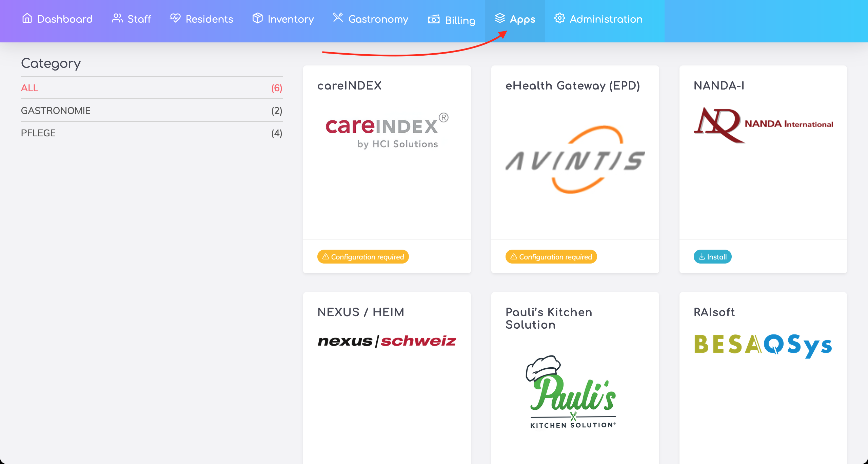Open the Administration menu
Image resolution: width=868 pixels, height=464 pixels.
tap(606, 19)
